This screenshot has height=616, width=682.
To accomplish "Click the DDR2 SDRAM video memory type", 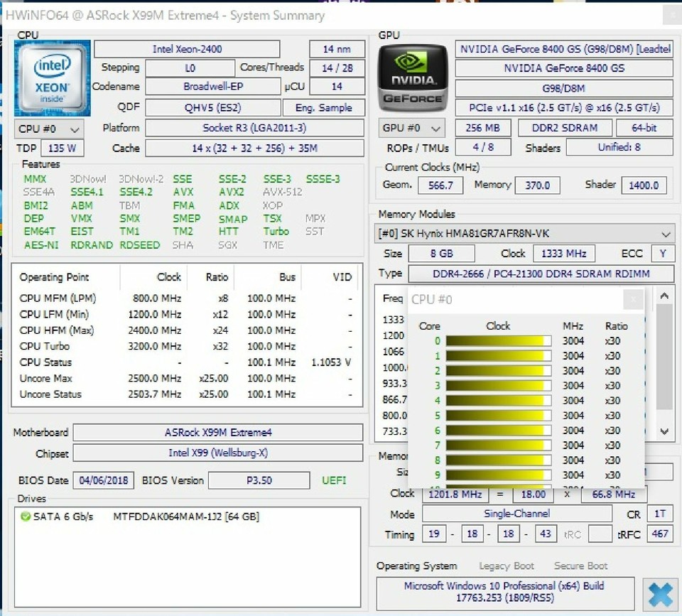I will [565, 128].
